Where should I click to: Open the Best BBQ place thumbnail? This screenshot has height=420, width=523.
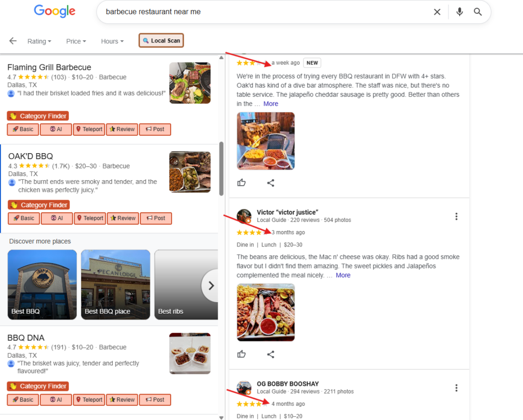(115, 285)
